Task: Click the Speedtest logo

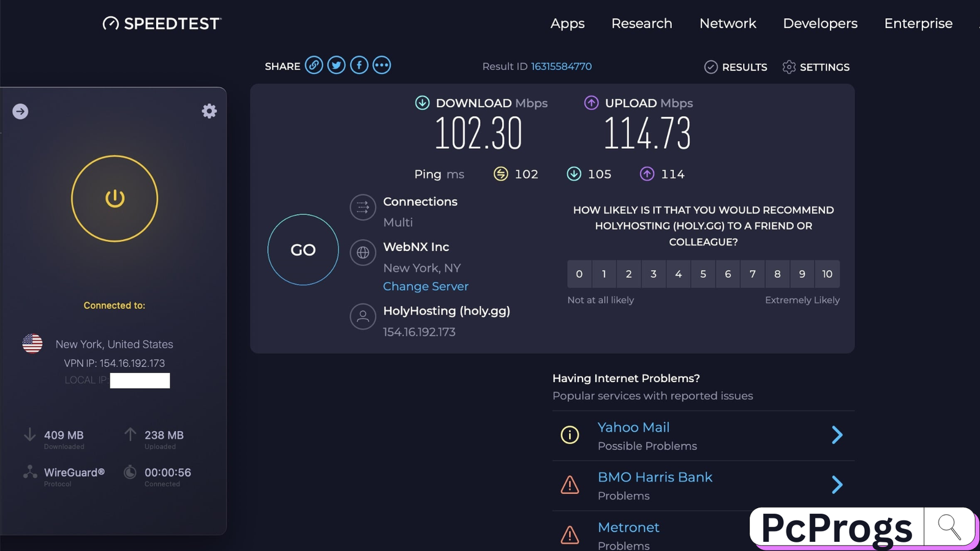Action: coord(162,23)
